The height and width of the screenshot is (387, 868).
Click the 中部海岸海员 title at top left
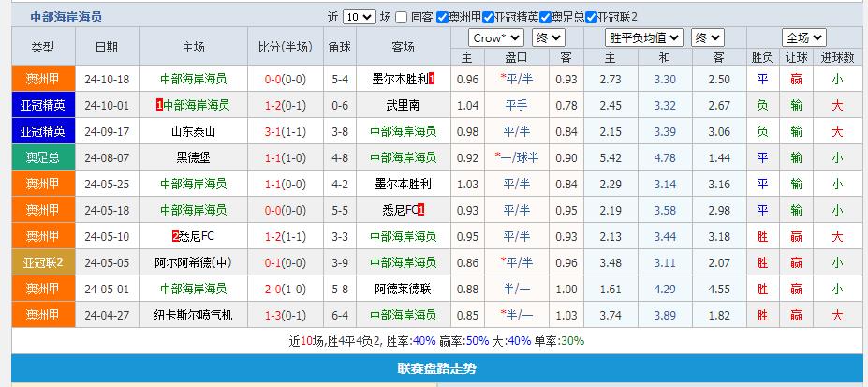(x=66, y=17)
